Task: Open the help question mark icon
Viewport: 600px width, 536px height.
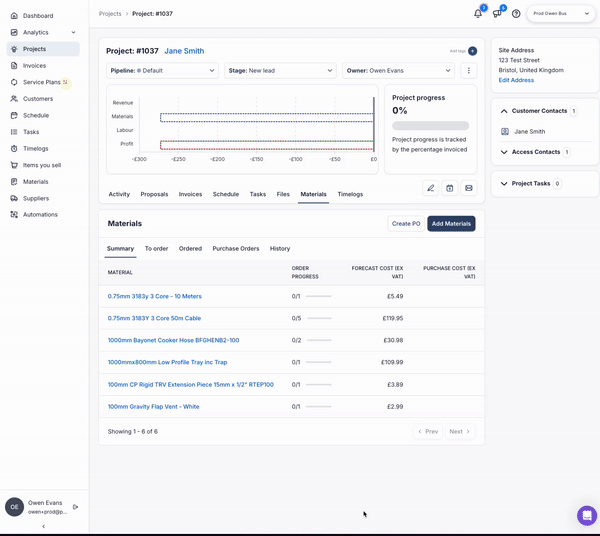Action: coord(516,14)
